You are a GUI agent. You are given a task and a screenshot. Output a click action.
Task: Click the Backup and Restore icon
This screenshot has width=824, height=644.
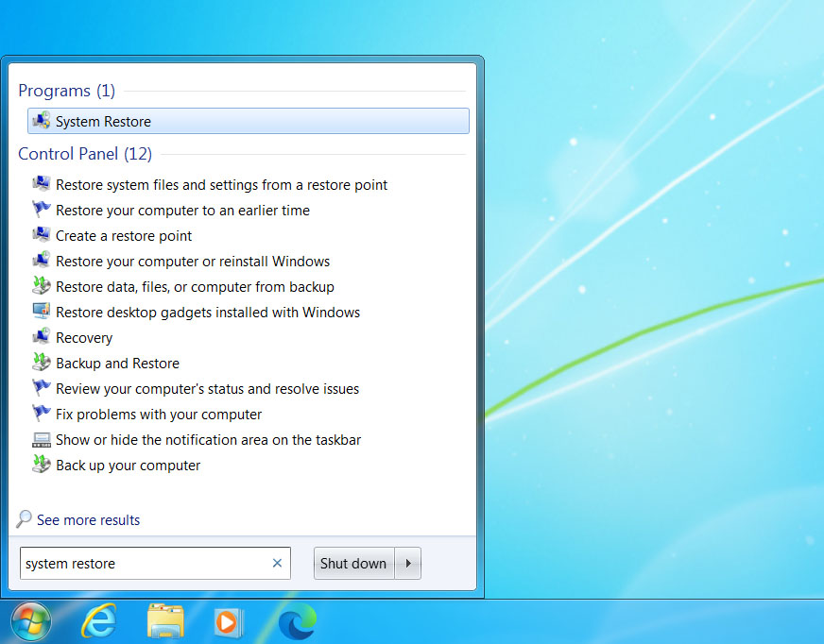click(42, 363)
